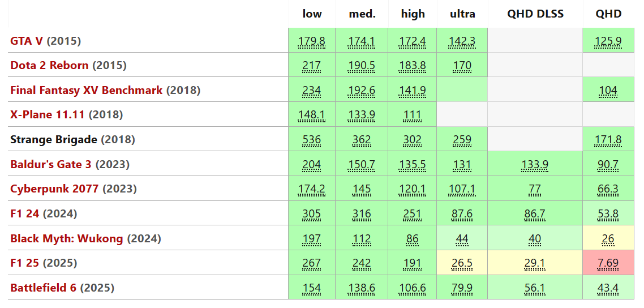Click the QHD DLSS column header
644x308 pixels.
[535, 14]
